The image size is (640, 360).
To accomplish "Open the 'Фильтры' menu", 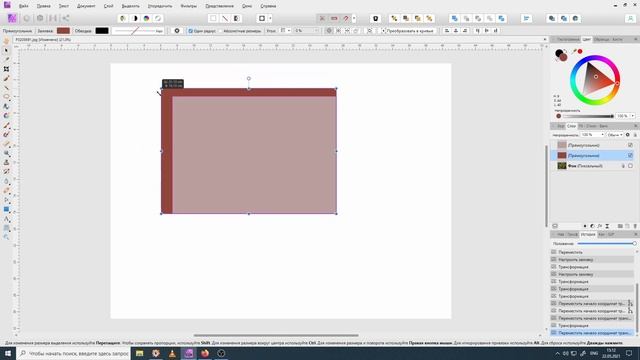I will pyautogui.click(x=189, y=6).
